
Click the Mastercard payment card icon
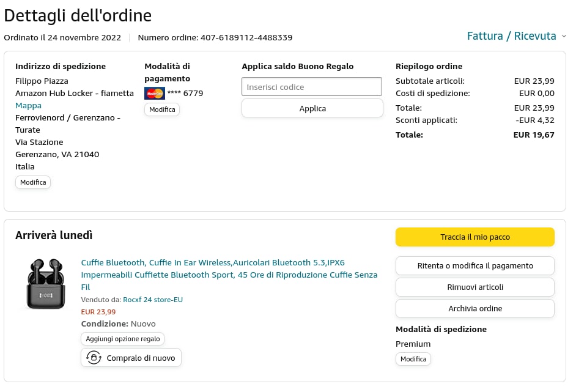click(x=155, y=94)
